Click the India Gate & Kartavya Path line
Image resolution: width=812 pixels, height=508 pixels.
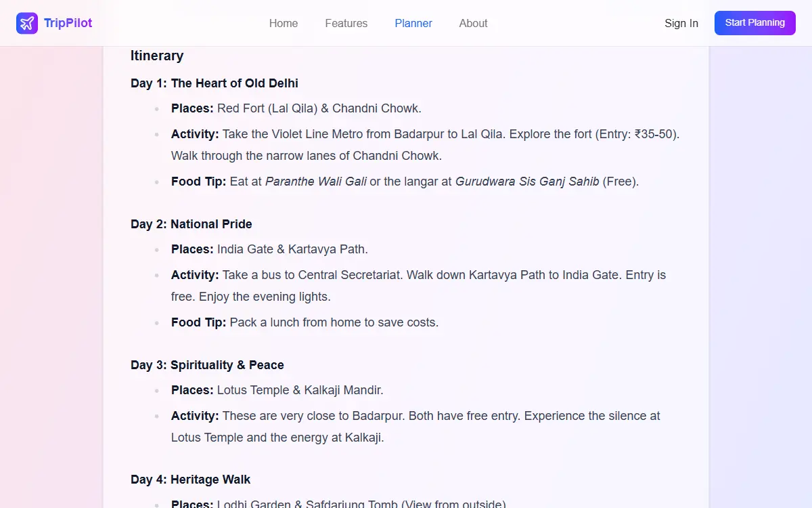269,249
